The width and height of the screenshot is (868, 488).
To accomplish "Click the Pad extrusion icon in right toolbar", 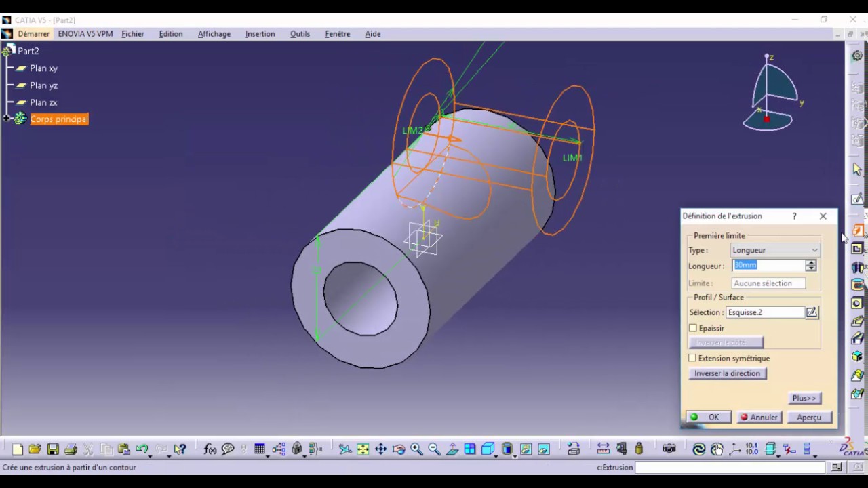I will (857, 230).
